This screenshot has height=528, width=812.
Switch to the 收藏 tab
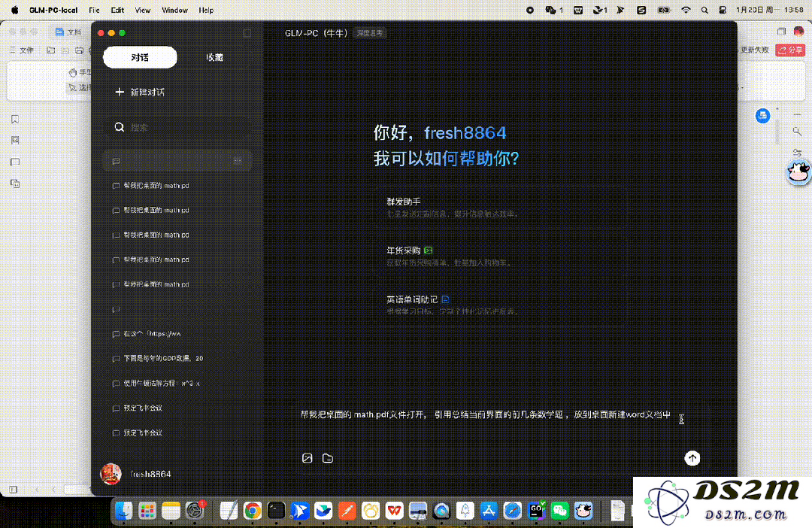pos(214,57)
